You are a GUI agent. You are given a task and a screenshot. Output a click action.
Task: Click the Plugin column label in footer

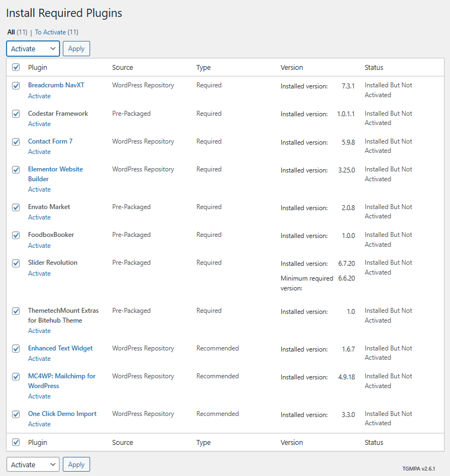[x=37, y=442]
